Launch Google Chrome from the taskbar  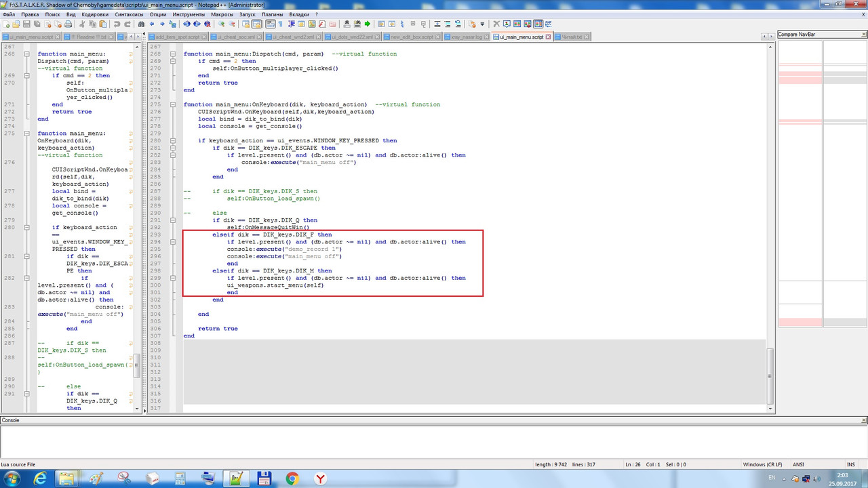292,478
